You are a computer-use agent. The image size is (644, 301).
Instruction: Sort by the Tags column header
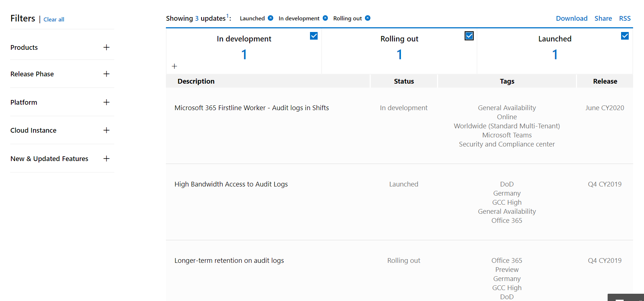click(x=507, y=81)
